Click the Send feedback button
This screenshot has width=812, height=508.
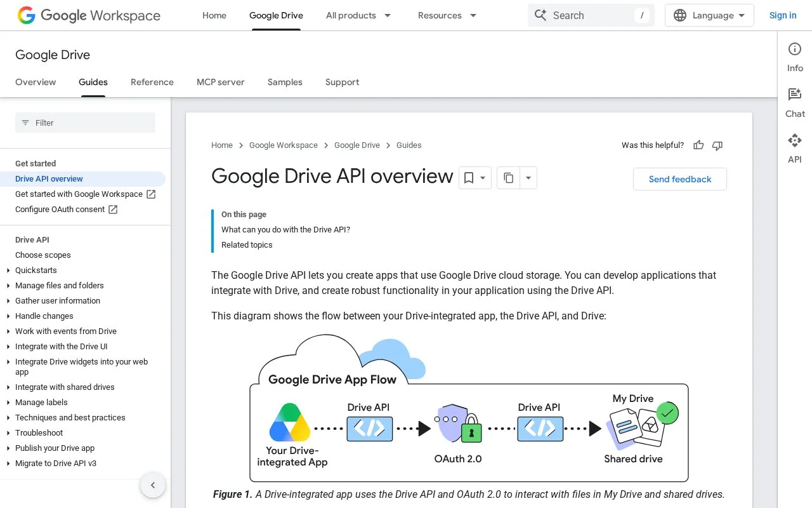point(680,179)
